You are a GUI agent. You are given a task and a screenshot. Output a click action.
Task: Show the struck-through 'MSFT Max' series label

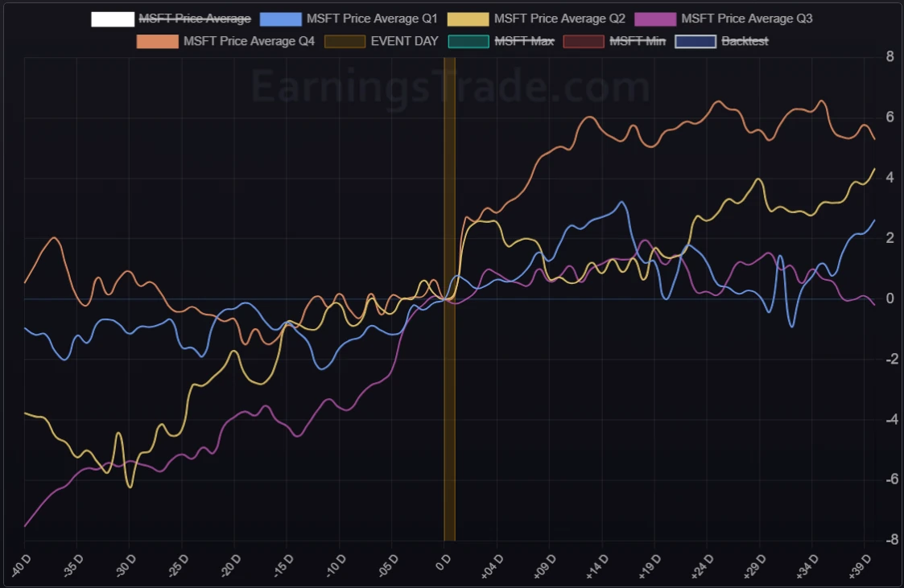tap(524, 40)
